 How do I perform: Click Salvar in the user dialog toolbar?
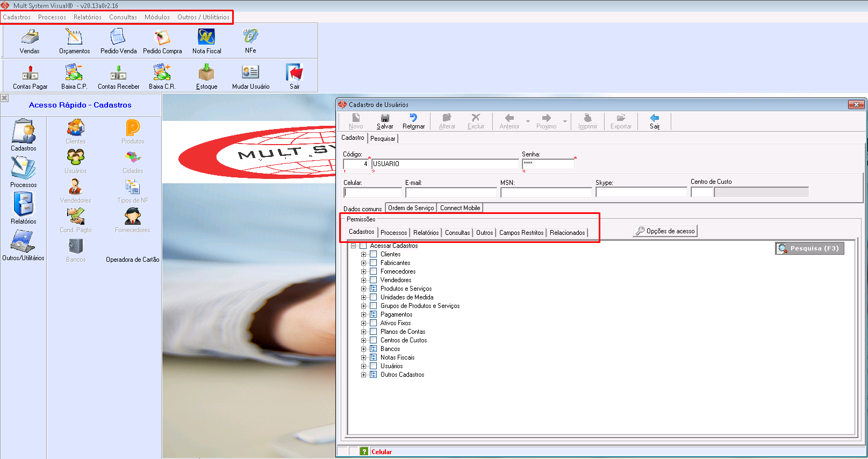click(x=385, y=121)
